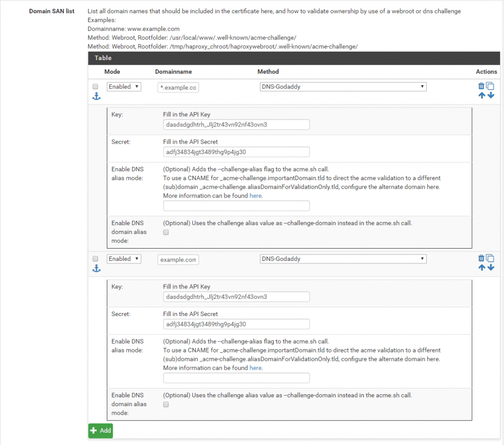Delete the second example.com domain row

pos(481,258)
